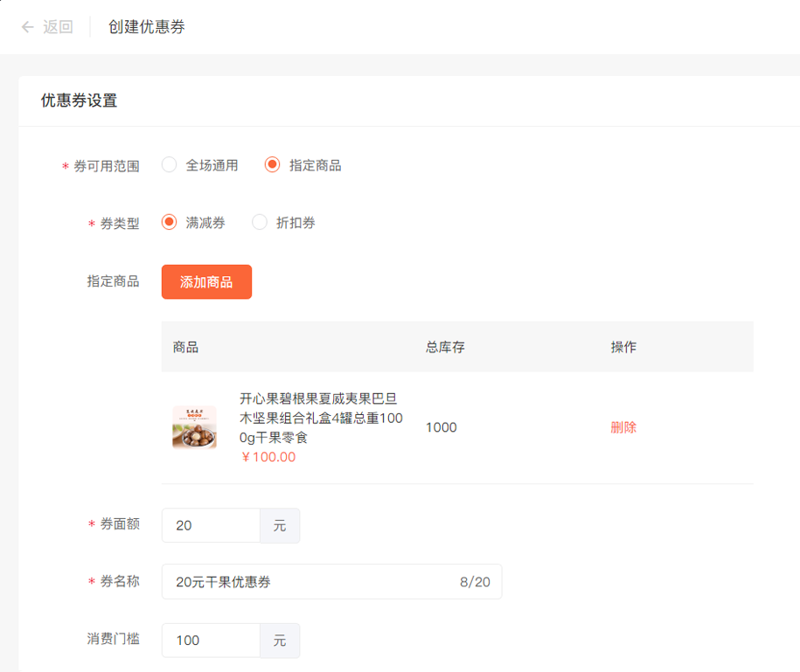800x672 pixels.
Task: Click the 开心果碧根果 product title
Action: pyautogui.click(x=321, y=418)
